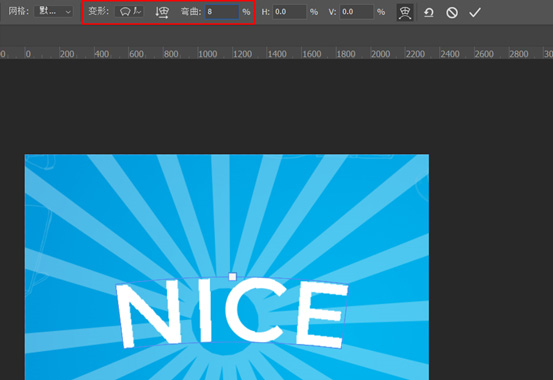The width and height of the screenshot is (553, 380).
Task: Change the warp orientation icon
Action: coord(162,12)
